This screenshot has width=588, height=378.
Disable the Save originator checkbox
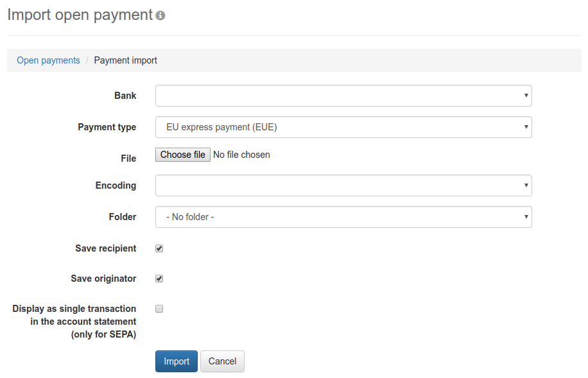[x=159, y=279]
